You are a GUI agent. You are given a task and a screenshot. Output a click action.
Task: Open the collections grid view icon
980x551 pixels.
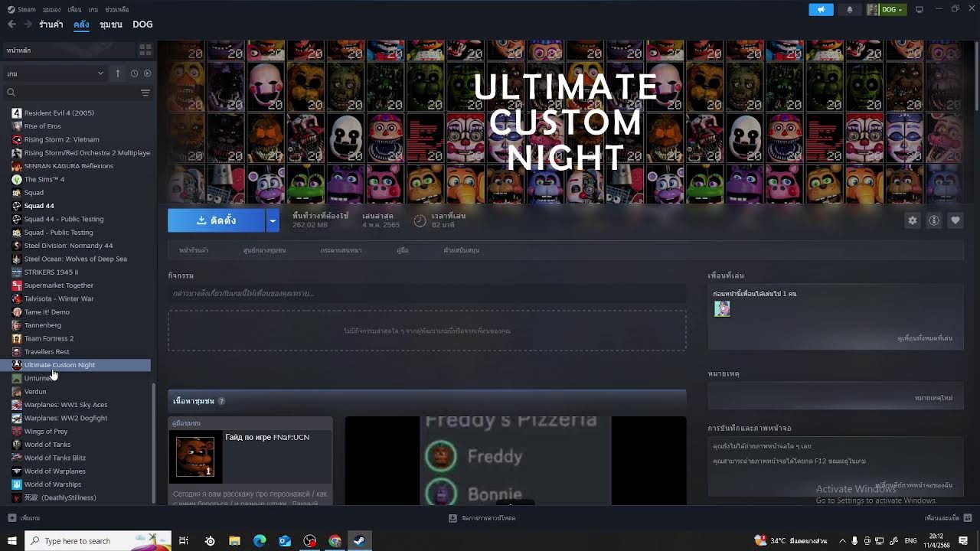pos(145,50)
